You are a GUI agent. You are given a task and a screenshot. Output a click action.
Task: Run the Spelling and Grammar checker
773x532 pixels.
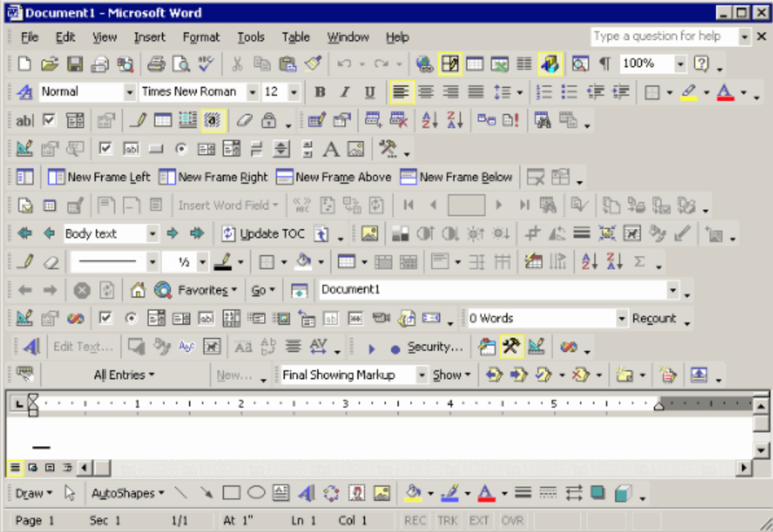click(x=206, y=63)
